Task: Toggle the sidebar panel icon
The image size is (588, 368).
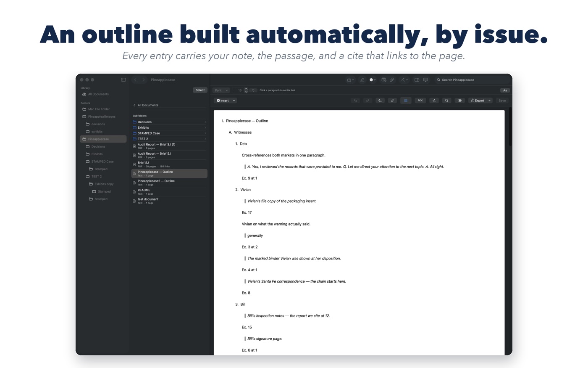Action: 123,80
